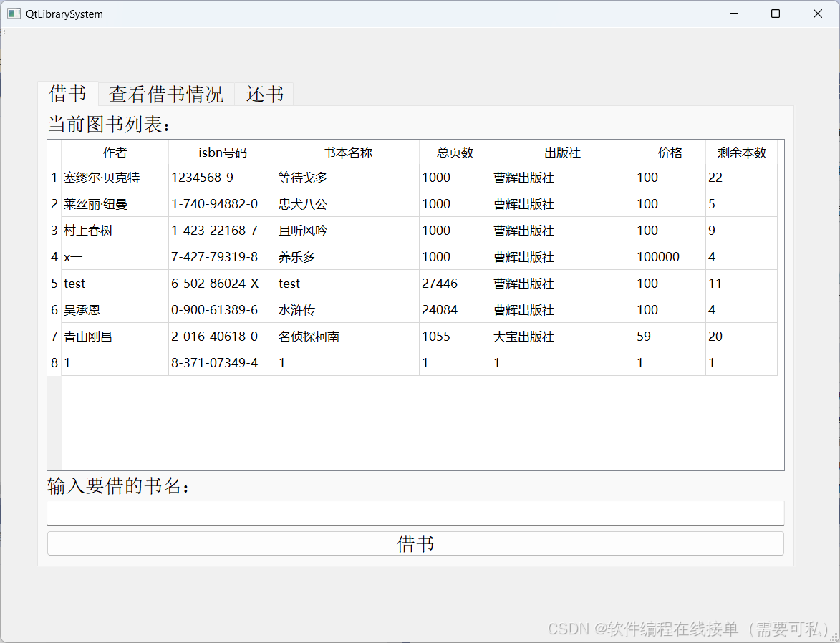This screenshot has width=840, height=643.
Task: Select the ISBN 7-427-79319-8
Action: [222, 256]
